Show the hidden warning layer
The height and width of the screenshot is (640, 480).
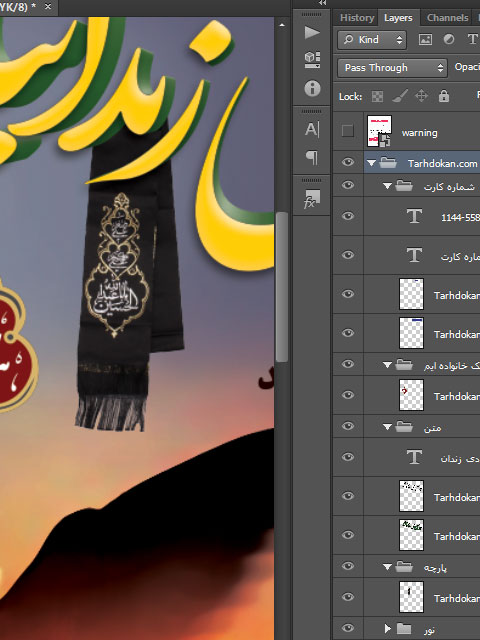tap(348, 131)
